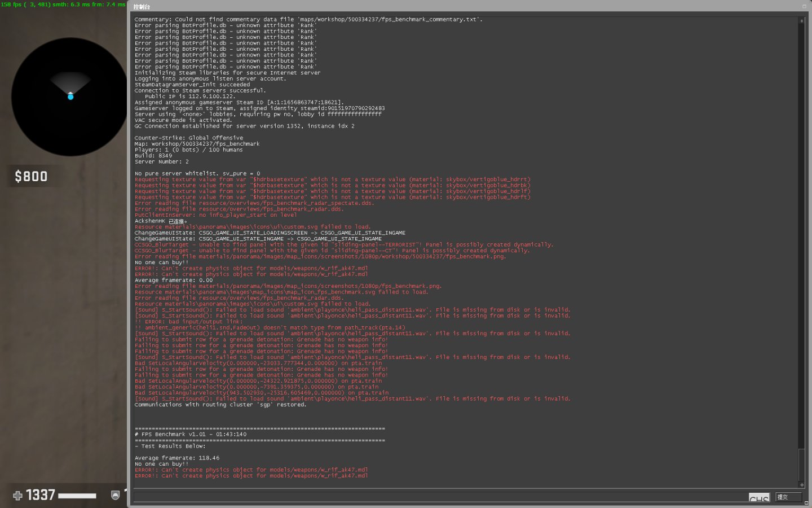Click the '# FPS Benchmark v1.01 - 01:43:140' line
The height and width of the screenshot is (508, 812).
pyautogui.click(x=191, y=434)
